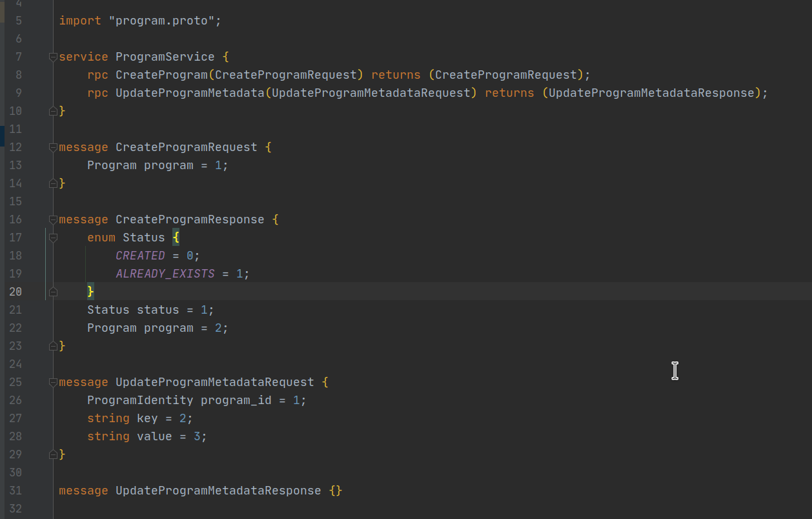Click the ProgramIdentity type on line 26
812x519 pixels.
(140, 400)
